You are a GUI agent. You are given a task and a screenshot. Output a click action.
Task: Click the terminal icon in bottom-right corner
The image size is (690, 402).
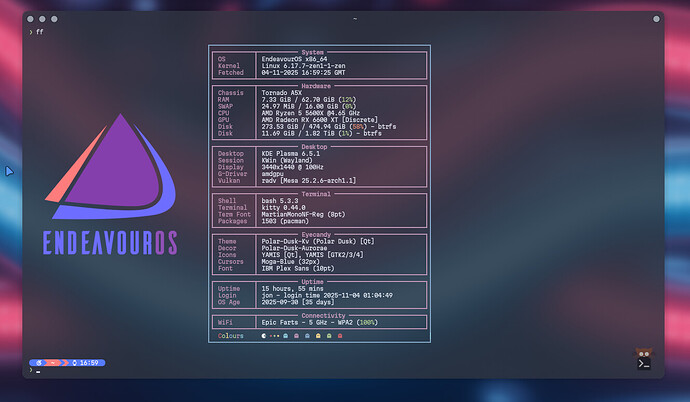pyautogui.click(x=644, y=361)
